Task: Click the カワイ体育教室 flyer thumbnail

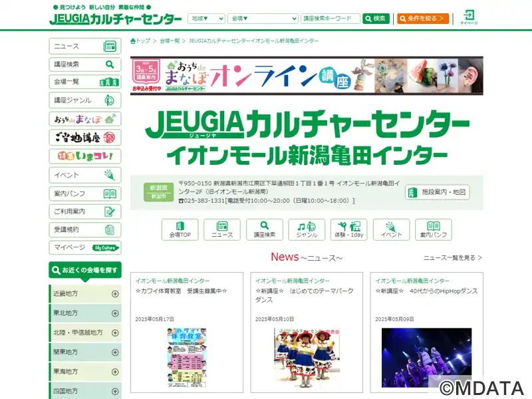Action: coord(187,357)
